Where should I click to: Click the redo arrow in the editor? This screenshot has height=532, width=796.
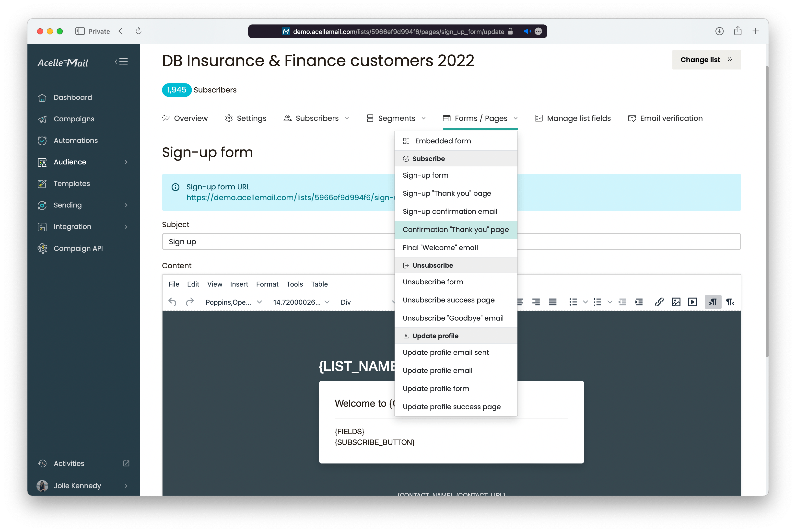[x=190, y=302]
